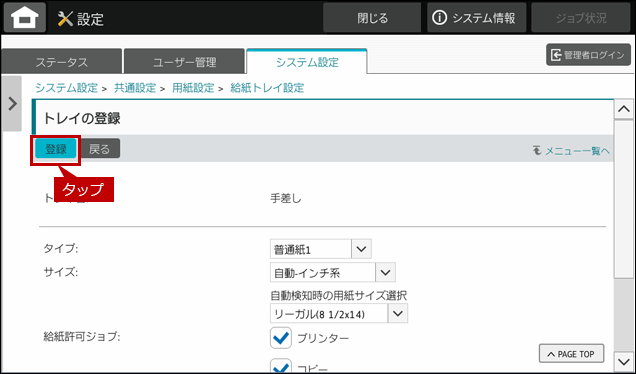Switch to the ユーザー管理 tab
This screenshot has width=636, height=374.
point(185,62)
